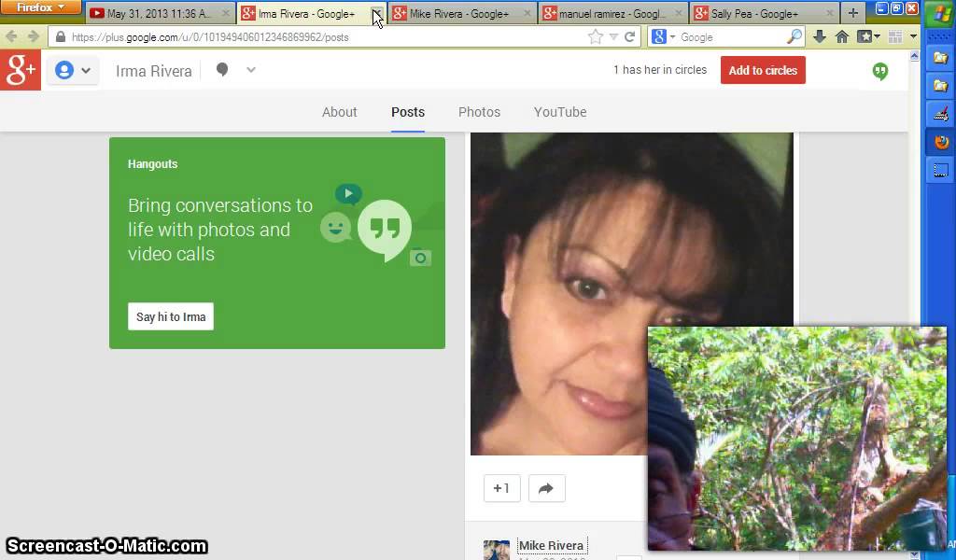Bookmark this page with star icon
The image size is (956, 560).
point(596,37)
